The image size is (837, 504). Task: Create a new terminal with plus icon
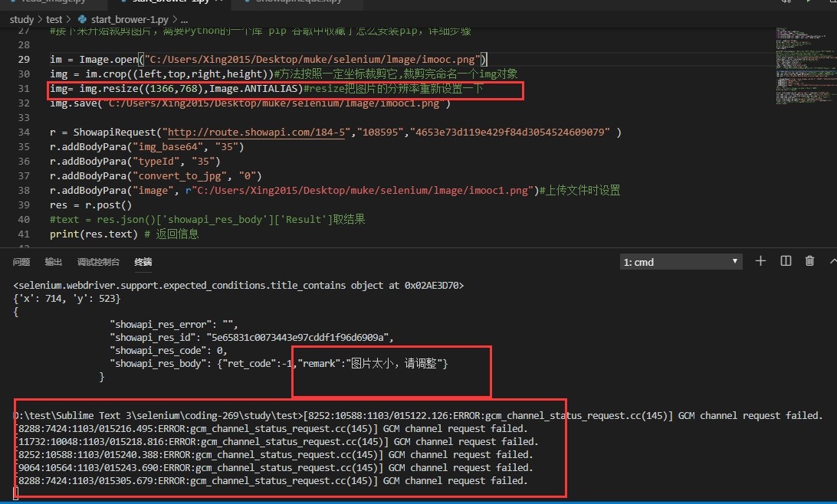tap(760, 260)
